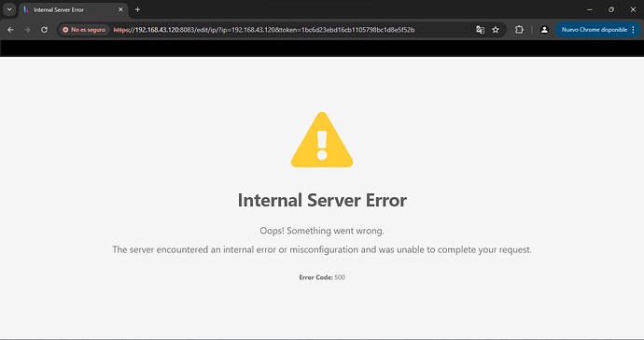Minimize the Chrome window

coord(590,9)
